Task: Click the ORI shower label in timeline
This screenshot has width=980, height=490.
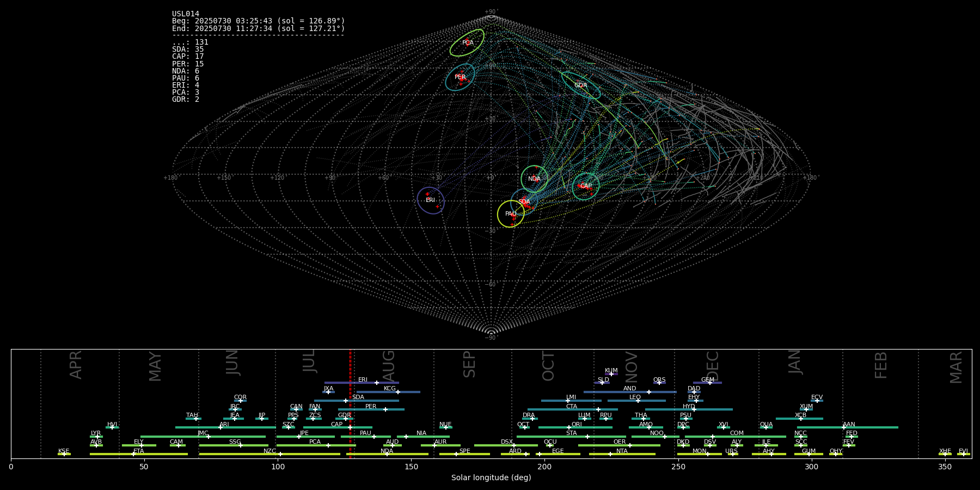Action: tap(577, 425)
